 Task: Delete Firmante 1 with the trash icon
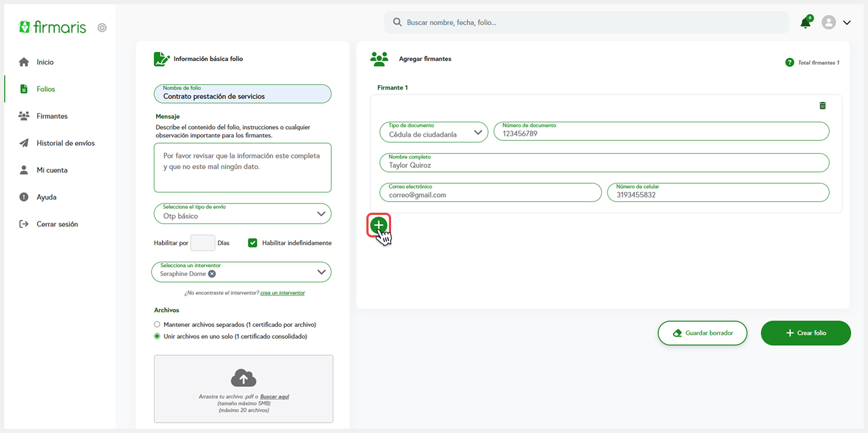(x=822, y=106)
